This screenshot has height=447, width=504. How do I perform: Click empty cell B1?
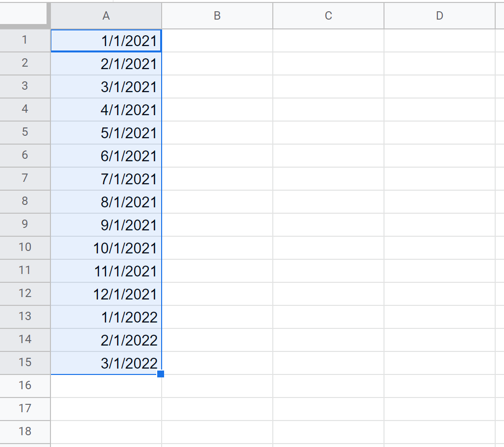pyautogui.click(x=217, y=41)
